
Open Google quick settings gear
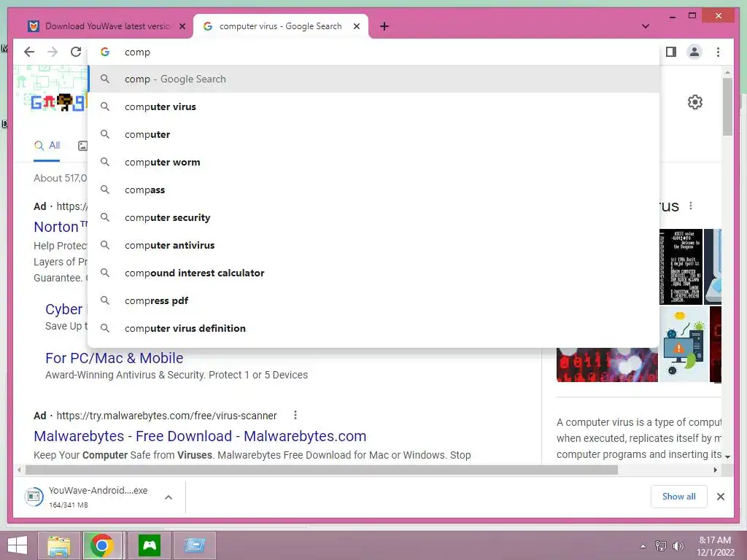pos(695,102)
